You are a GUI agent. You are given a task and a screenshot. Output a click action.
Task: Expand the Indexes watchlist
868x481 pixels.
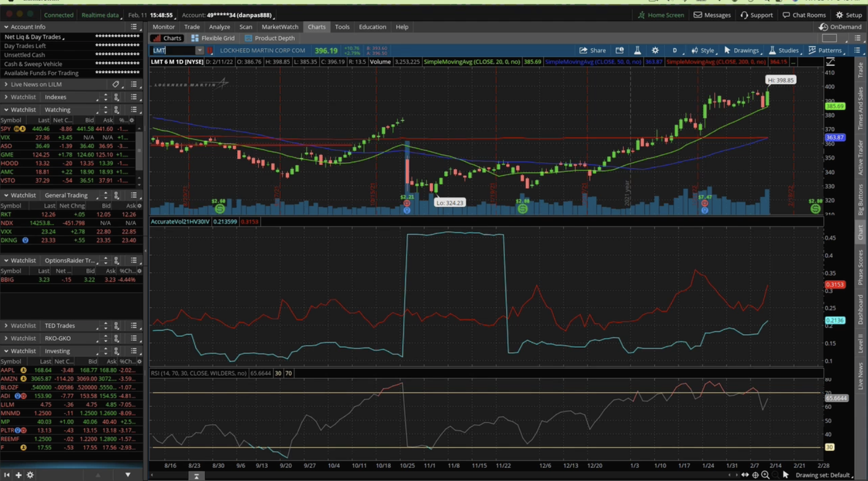pos(6,97)
